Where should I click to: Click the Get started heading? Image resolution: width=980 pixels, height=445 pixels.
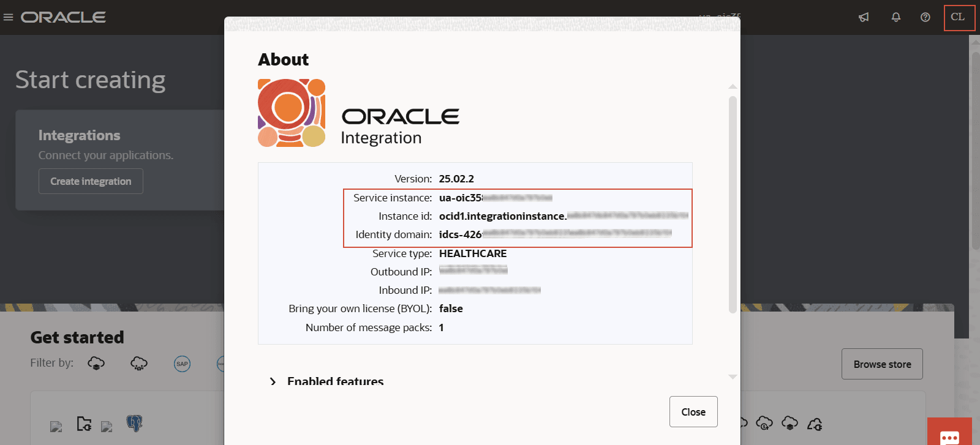click(x=77, y=337)
